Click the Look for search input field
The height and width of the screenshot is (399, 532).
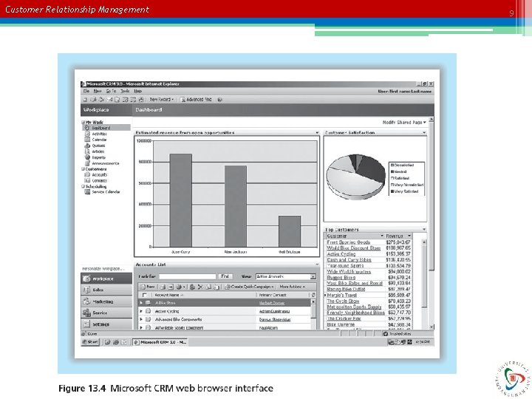click(x=187, y=276)
